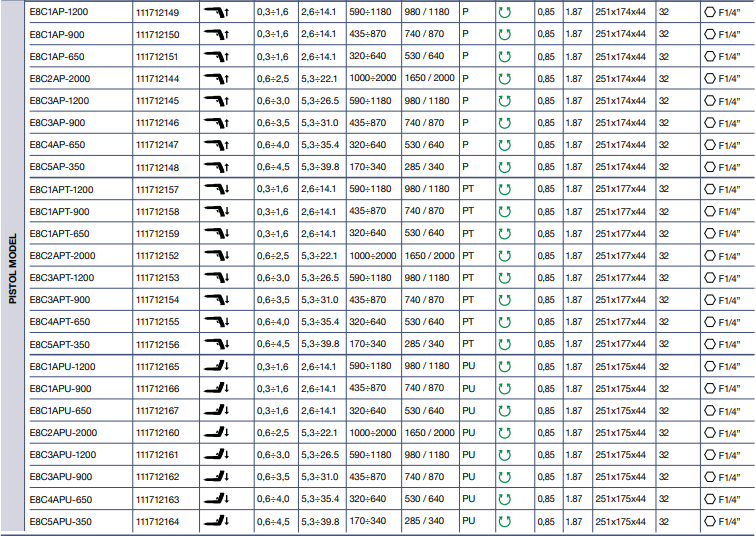The height and width of the screenshot is (536, 756).
Task: Click code number 111712164
Action: (157, 522)
